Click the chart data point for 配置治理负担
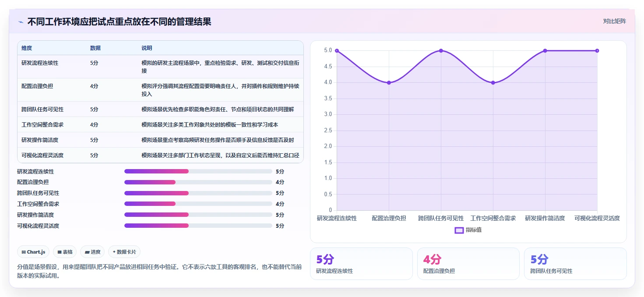This screenshot has width=644, height=297. [x=389, y=83]
